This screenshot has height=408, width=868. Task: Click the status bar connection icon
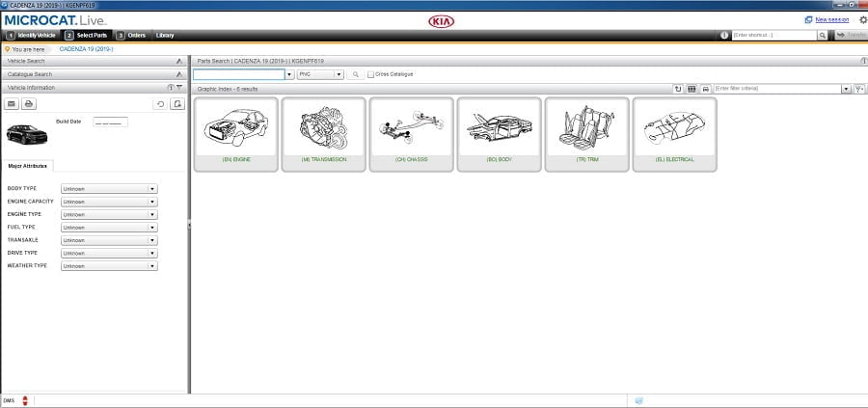[638, 400]
